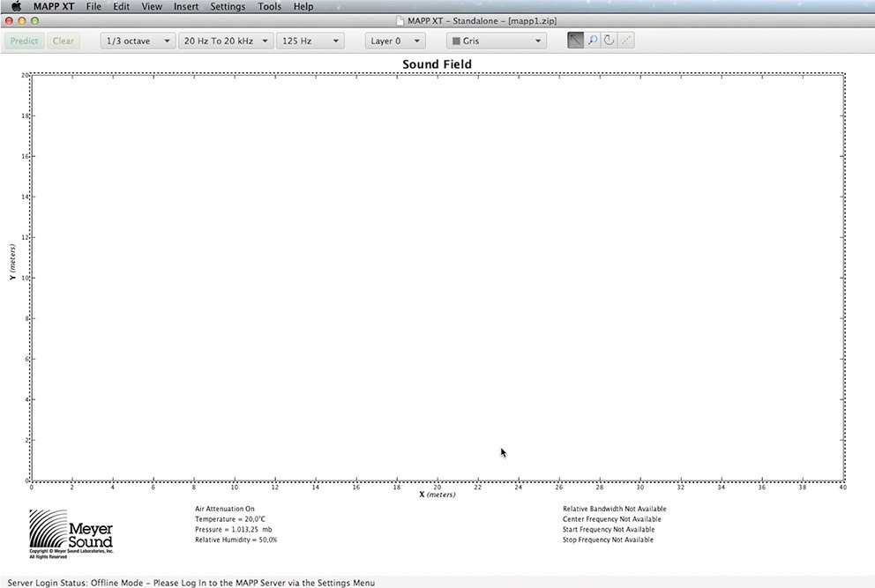This screenshot has height=588, width=875.
Task: Click Relative Bandwidth Not Available text
Action: (615, 509)
